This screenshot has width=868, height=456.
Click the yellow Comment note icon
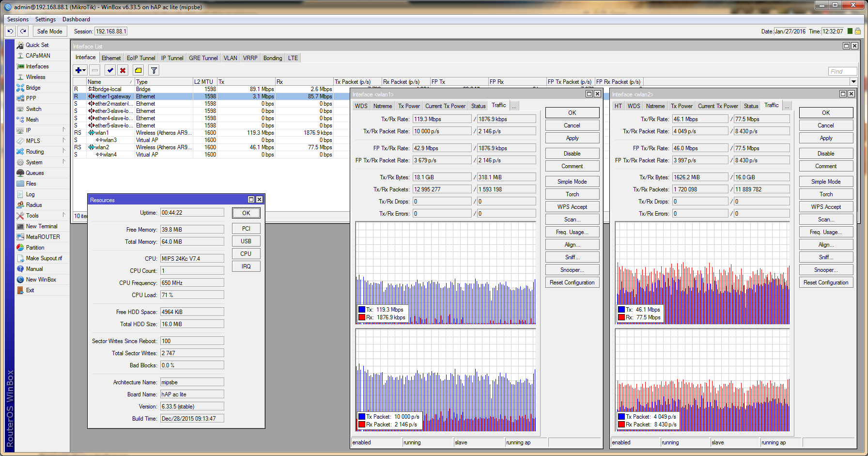point(138,70)
